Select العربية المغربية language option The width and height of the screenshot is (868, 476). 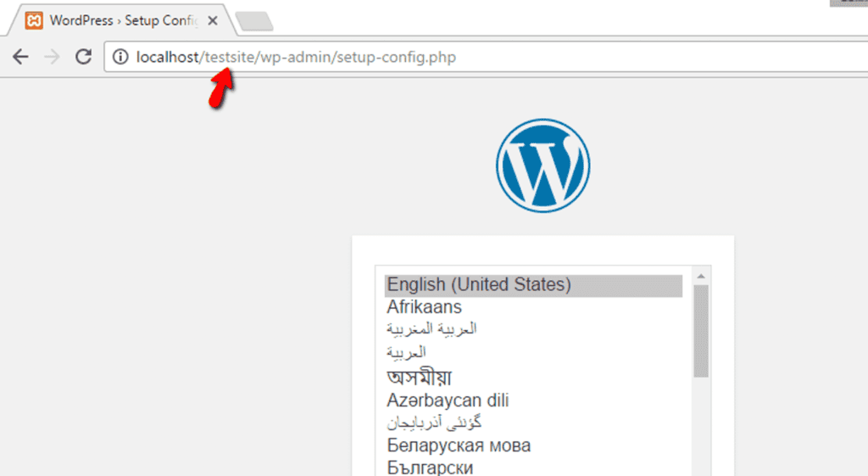[x=431, y=329]
